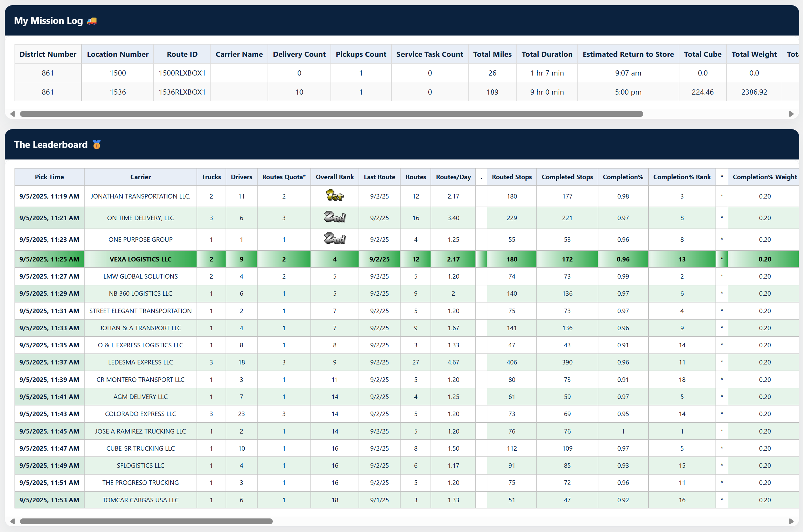Screen dimensions: 803x532
Task: Click the 1536RLXBOX1 route ID cell
Action: pos(182,92)
